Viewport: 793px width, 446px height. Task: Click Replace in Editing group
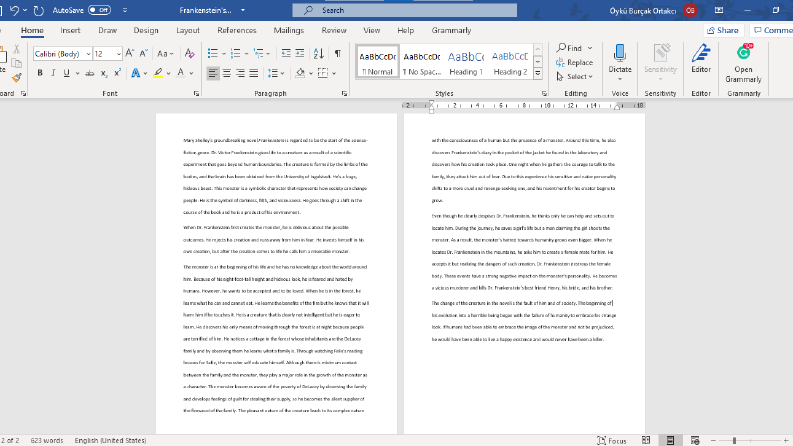(575, 62)
